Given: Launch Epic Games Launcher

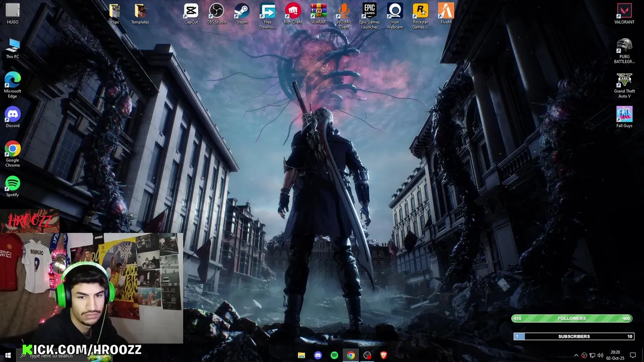Looking at the screenshot, I should click(369, 17).
